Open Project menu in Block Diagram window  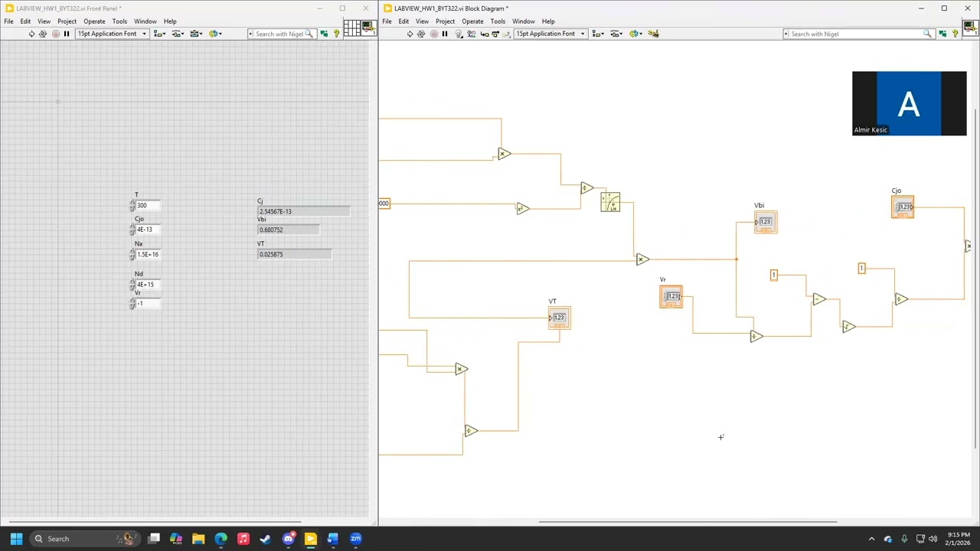[445, 21]
